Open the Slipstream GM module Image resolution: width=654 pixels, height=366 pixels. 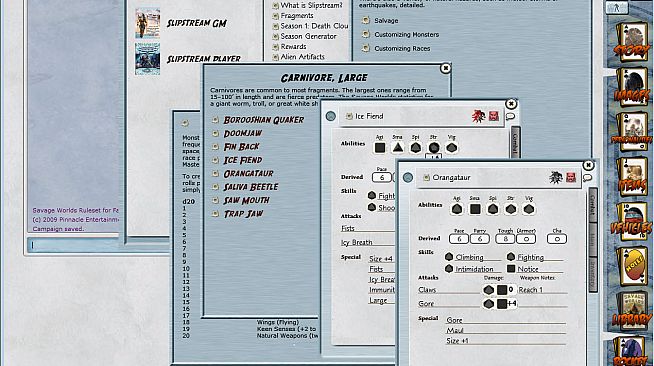click(x=197, y=23)
